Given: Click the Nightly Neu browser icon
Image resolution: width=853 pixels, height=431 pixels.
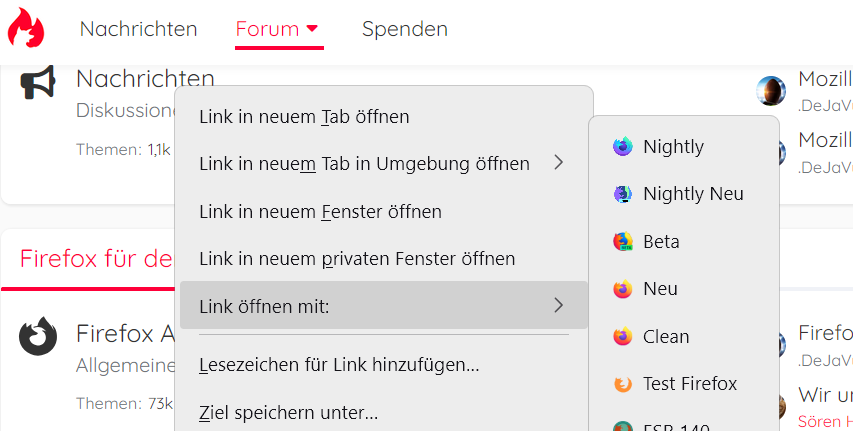Looking at the screenshot, I should (623, 194).
